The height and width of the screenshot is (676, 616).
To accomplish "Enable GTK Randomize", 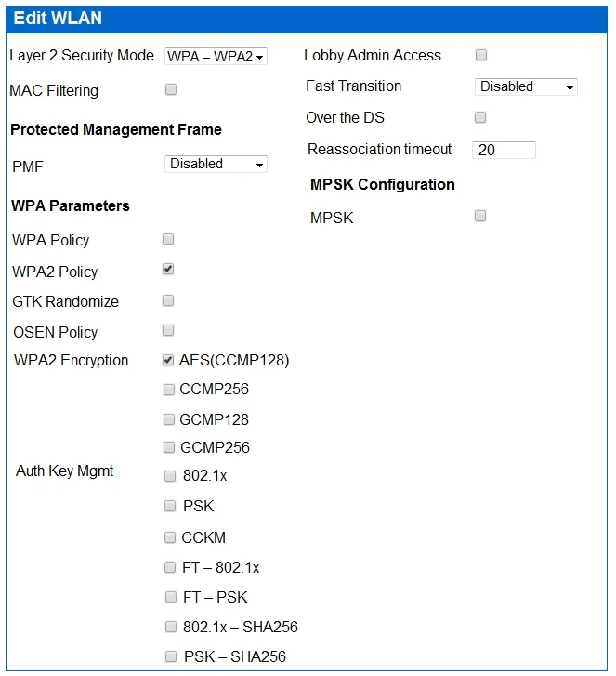I will 168,300.
